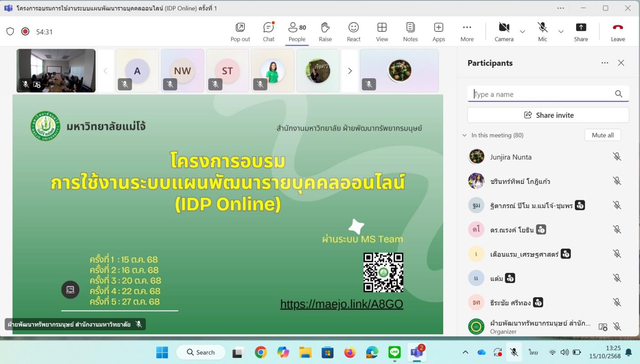Open the More actions menu
This screenshot has height=364, width=640.
point(467,32)
